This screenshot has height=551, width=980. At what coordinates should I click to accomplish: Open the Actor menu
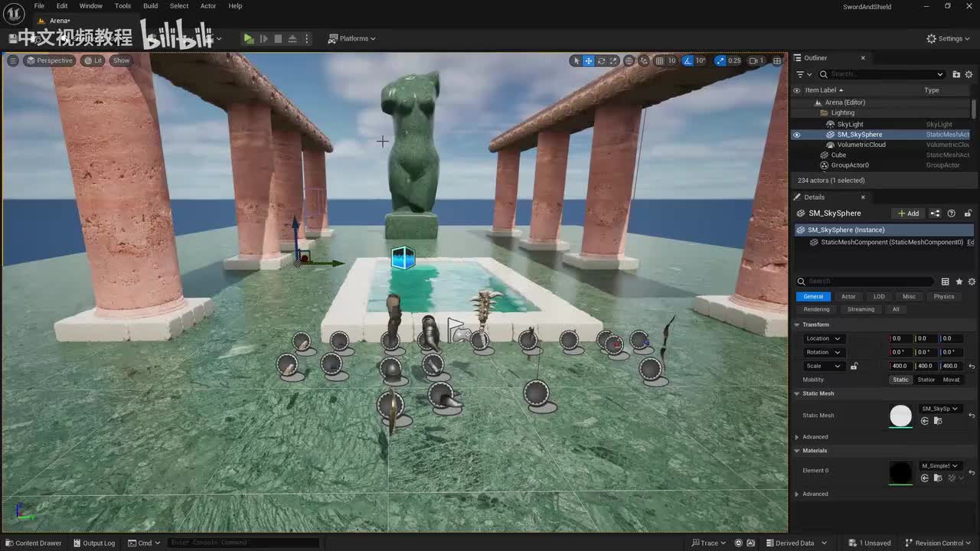pos(208,6)
